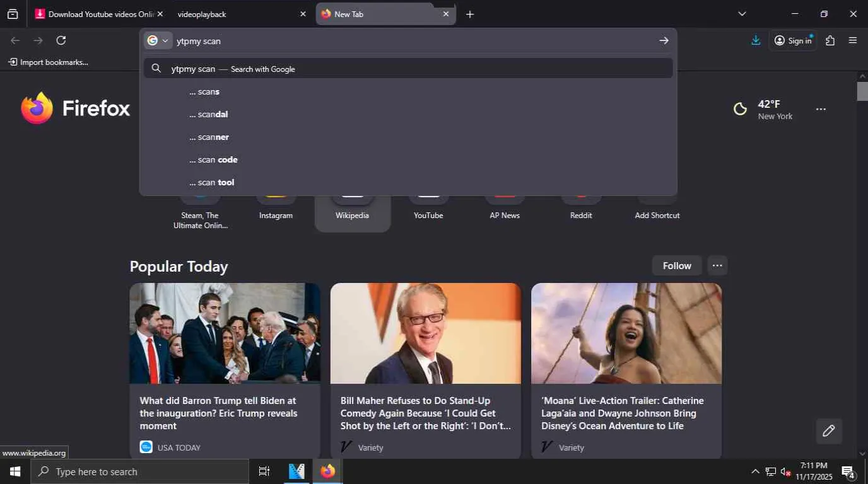Open Firefox from the taskbar
The height and width of the screenshot is (484, 868).
pos(327,471)
